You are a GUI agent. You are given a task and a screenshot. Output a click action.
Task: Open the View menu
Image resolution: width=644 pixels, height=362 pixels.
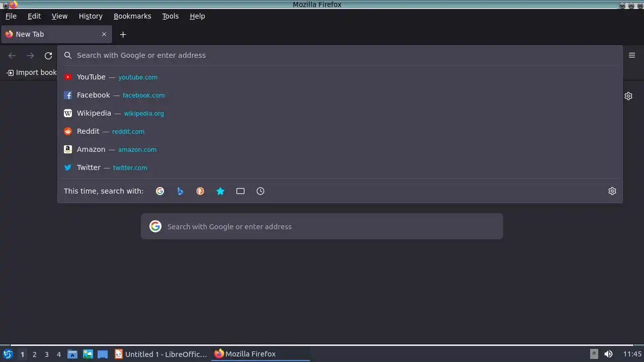click(59, 16)
